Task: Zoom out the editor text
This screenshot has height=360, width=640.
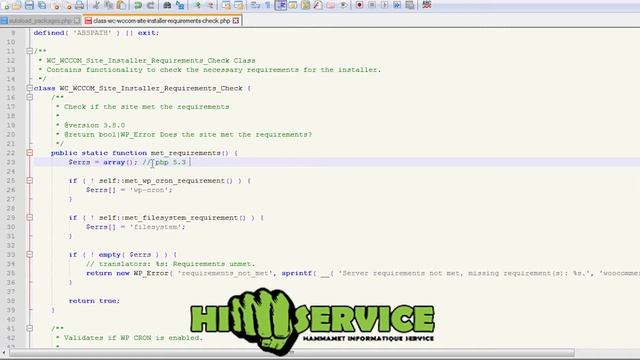Action: (210, 5)
